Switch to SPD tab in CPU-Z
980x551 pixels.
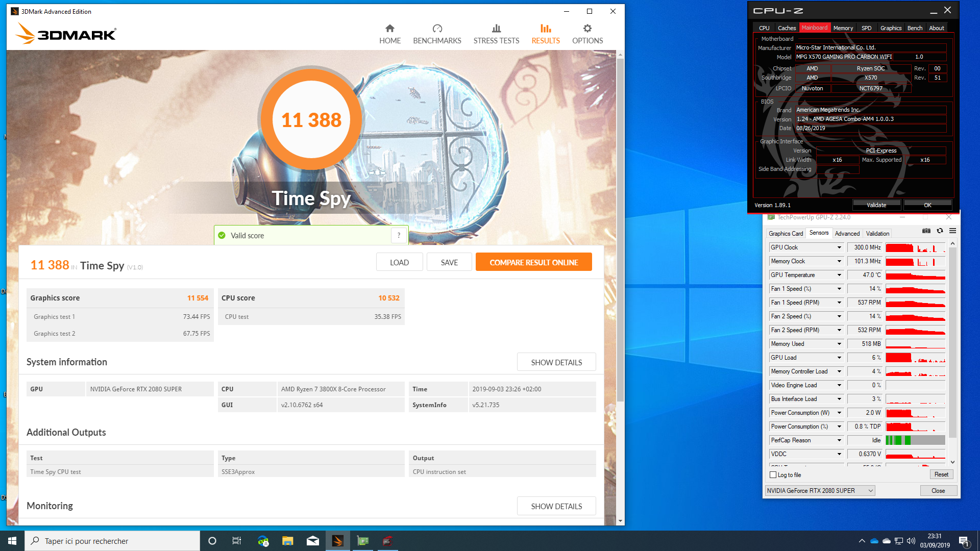coord(866,28)
